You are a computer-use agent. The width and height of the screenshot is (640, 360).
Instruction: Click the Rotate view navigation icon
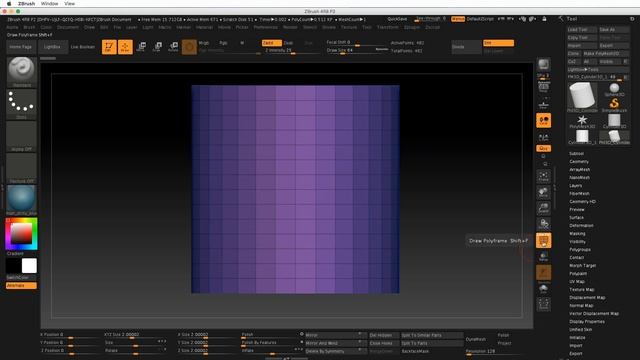point(543,224)
